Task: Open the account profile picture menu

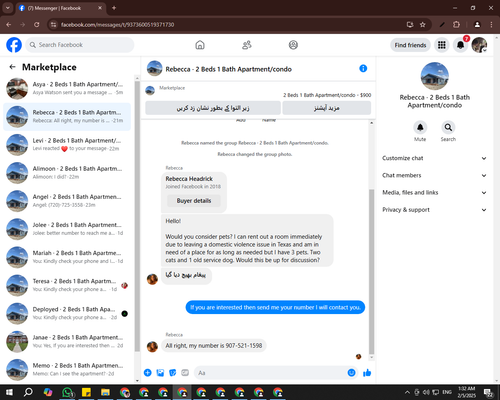Action: [479, 45]
